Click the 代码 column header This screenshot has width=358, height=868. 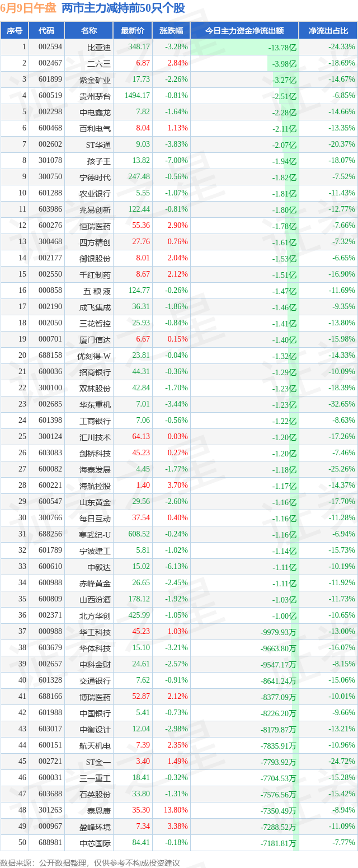[46, 30]
